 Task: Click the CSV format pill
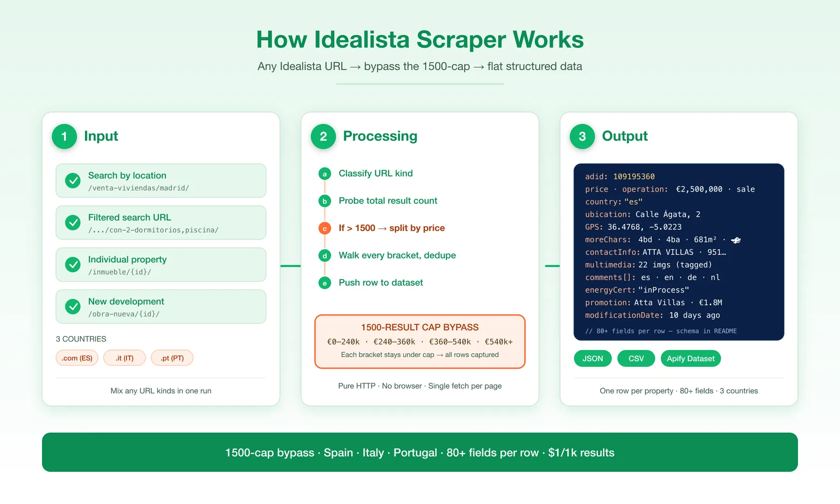(636, 358)
